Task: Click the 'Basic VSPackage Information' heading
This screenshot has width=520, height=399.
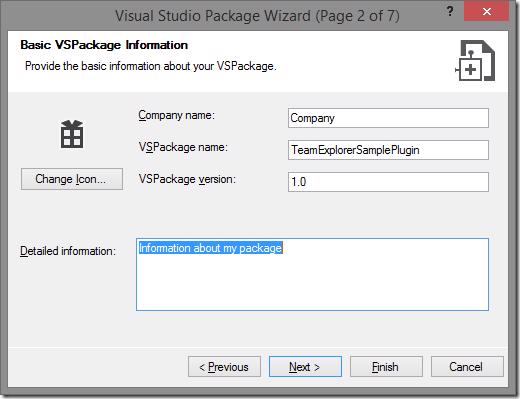Action: click(x=104, y=45)
